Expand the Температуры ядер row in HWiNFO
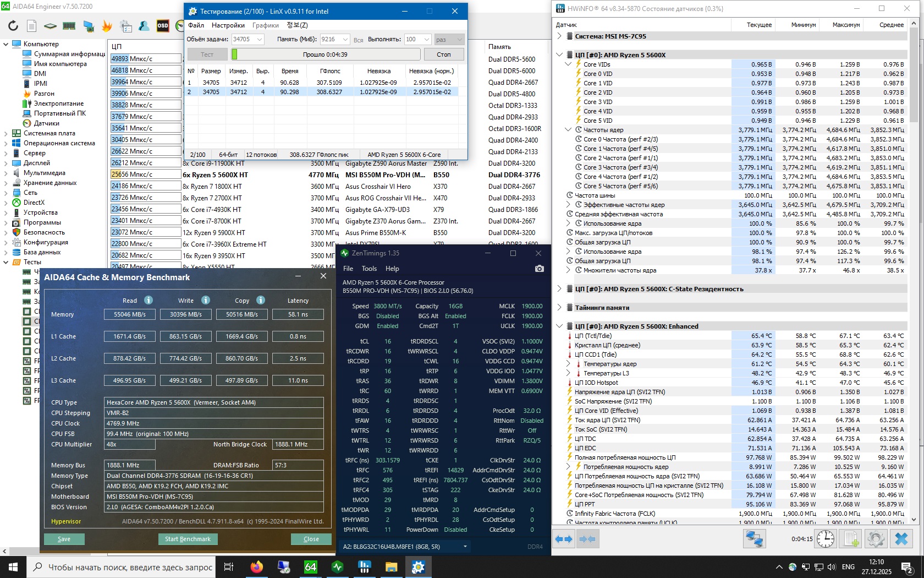This screenshot has height=578, width=924. coord(568,364)
